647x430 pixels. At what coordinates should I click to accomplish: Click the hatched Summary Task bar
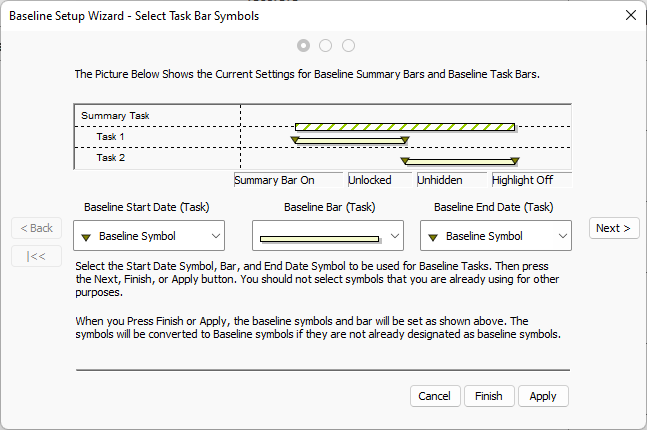tap(405, 127)
